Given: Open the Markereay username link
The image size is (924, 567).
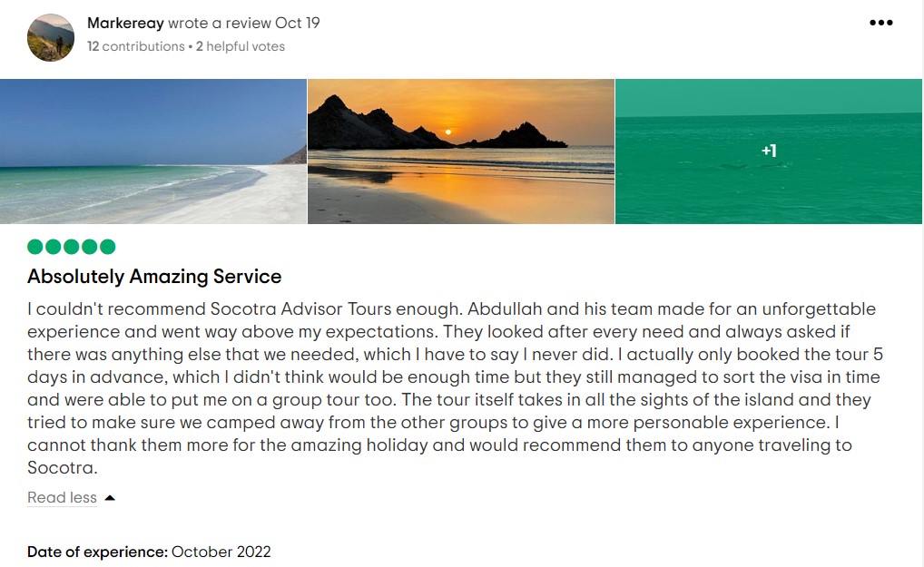Looking at the screenshot, I should (x=125, y=23).
